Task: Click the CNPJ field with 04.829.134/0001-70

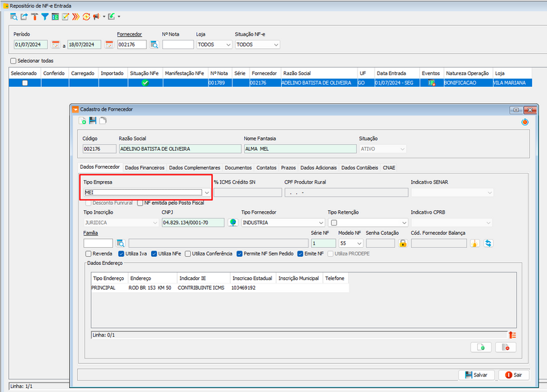Action: 193,223
